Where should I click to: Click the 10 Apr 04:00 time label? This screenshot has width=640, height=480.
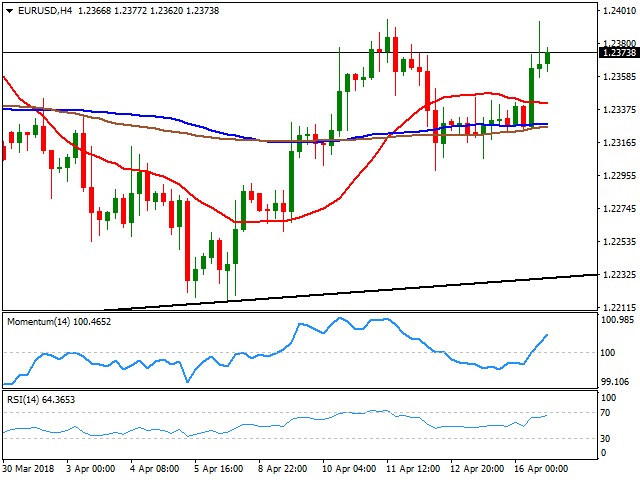pyautogui.click(x=349, y=469)
